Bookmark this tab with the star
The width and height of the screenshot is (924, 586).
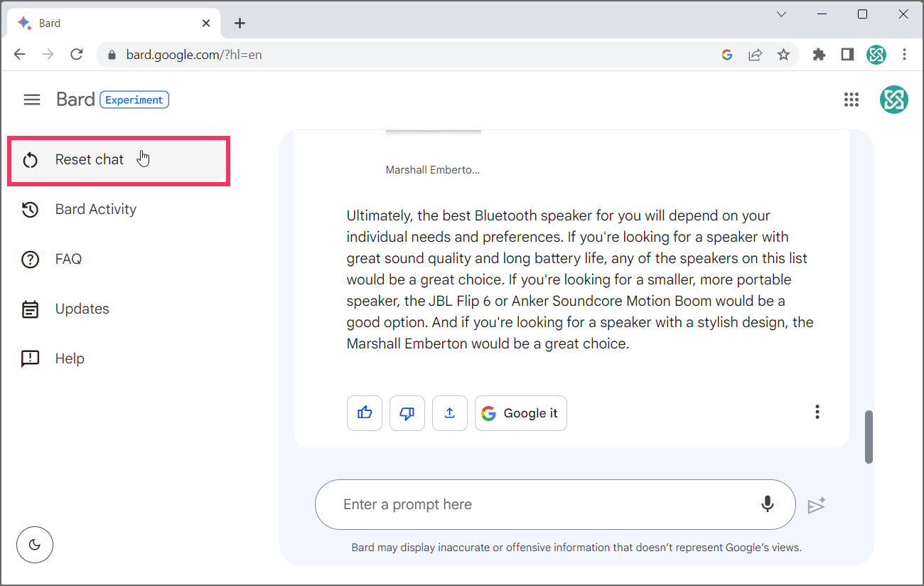tap(783, 55)
